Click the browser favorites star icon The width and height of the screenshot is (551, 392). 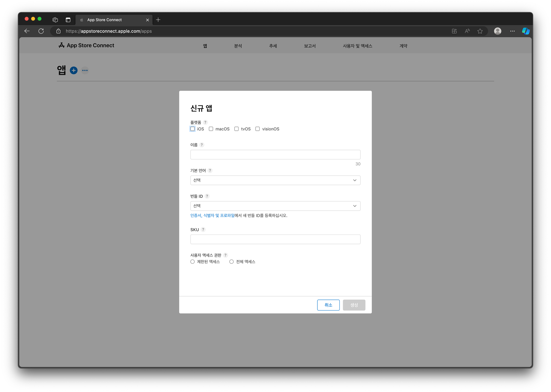(480, 31)
